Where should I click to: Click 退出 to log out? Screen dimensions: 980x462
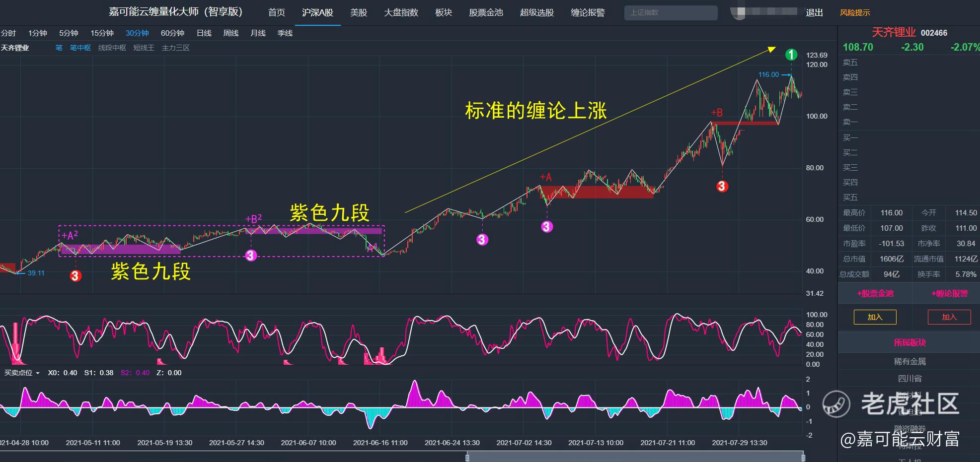(x=815, y=12)
